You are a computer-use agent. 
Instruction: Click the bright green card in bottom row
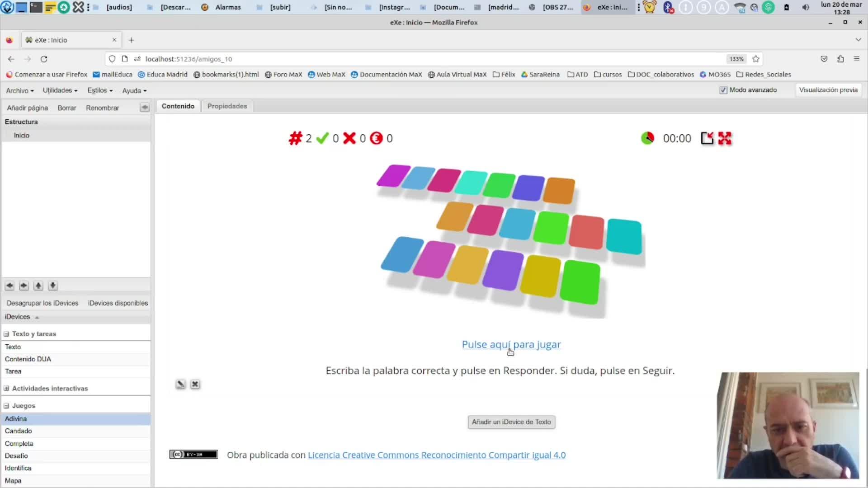click(x=580, y=282)
